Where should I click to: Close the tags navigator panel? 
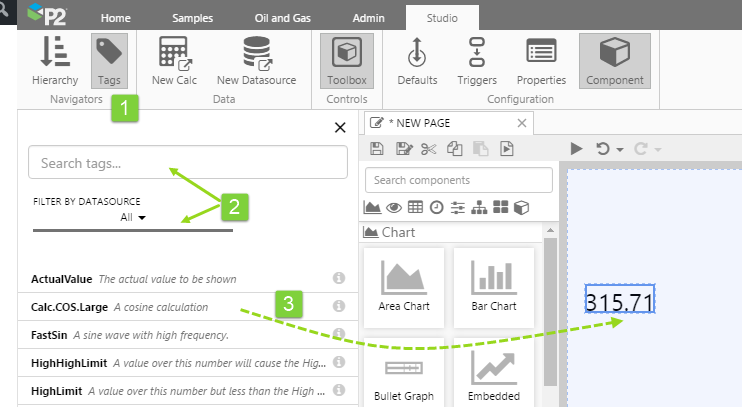click(340, 127)
